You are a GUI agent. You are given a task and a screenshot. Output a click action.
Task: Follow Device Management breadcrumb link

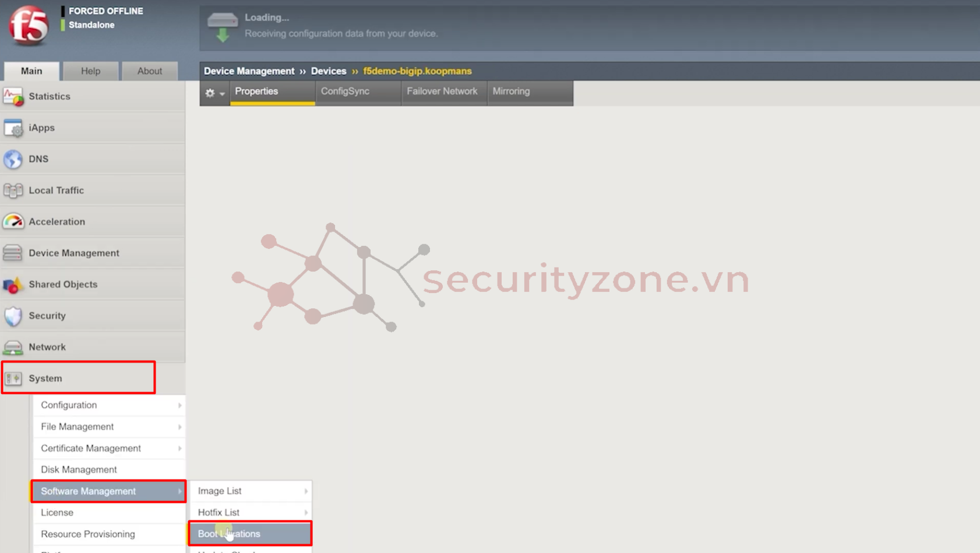pyautogui.click(x=249, y=71)
